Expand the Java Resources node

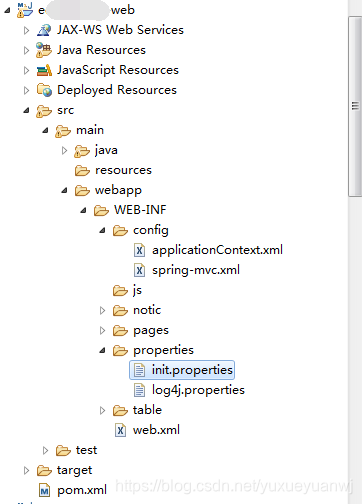[26, 50]
